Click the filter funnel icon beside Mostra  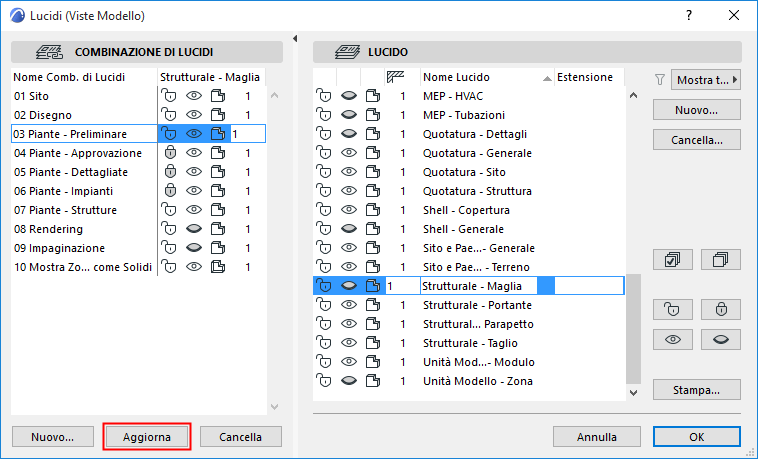[x=659, y=80]
